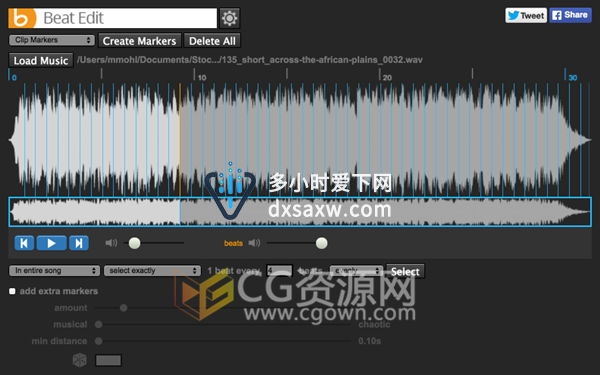Jump to the next beat
Viewport: 600px width, 375px height.
point(79,243)
